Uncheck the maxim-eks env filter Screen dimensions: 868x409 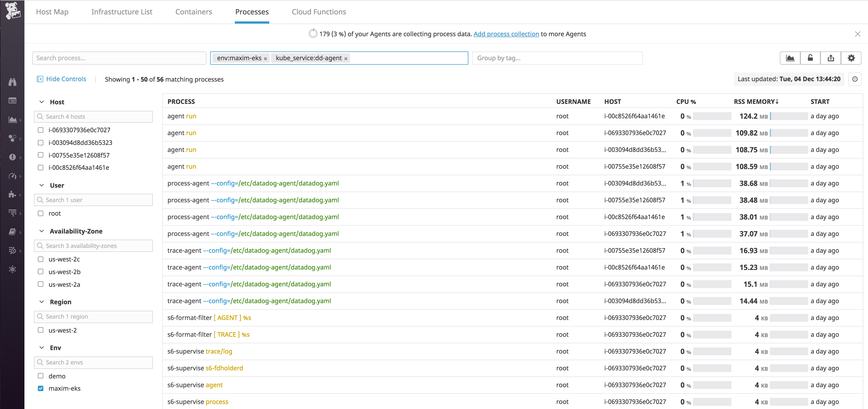click(x=40, y=388)
